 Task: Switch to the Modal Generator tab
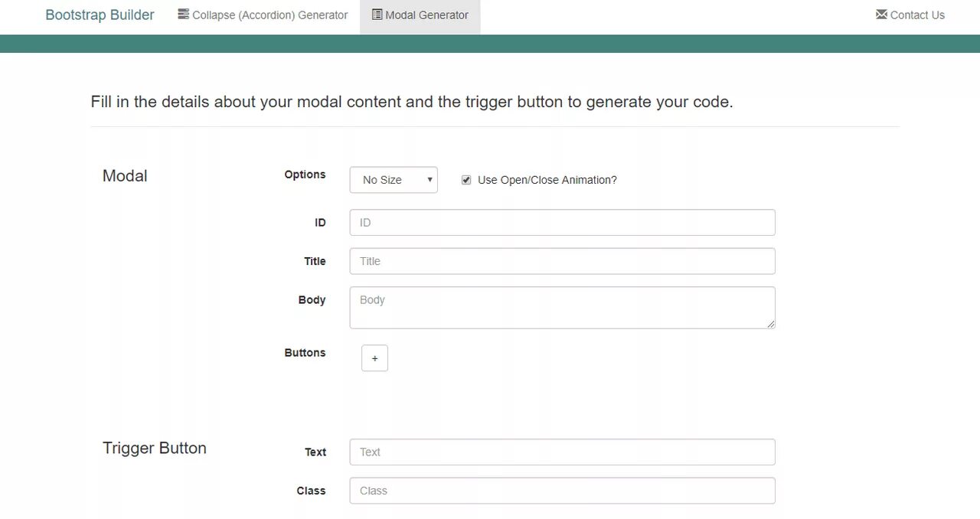pos(426,15)
